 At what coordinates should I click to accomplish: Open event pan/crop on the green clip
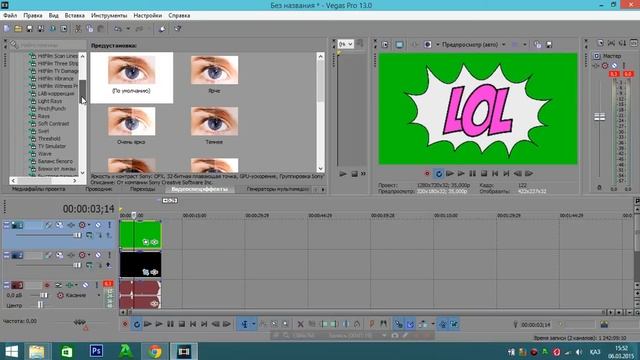146,242
